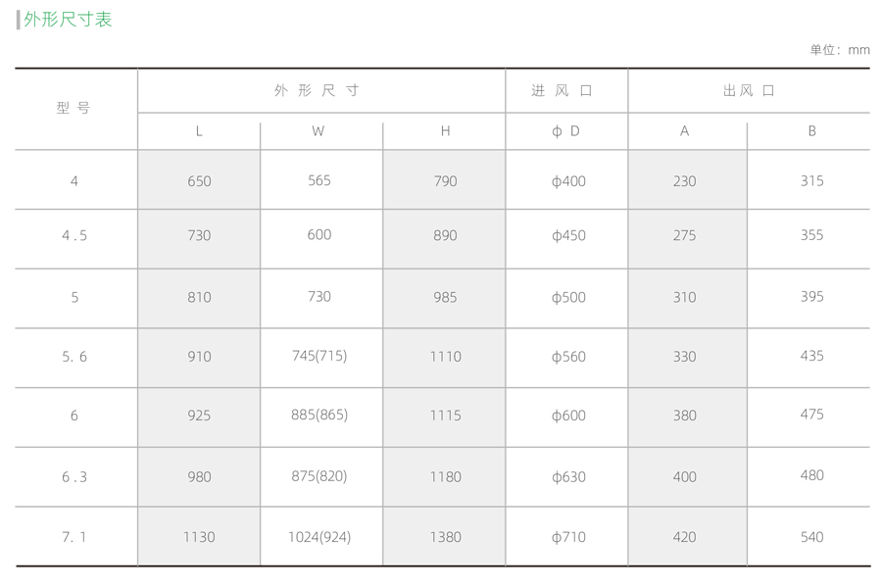Click the ф630 inlet diameter cell

[x=568, y=477]
